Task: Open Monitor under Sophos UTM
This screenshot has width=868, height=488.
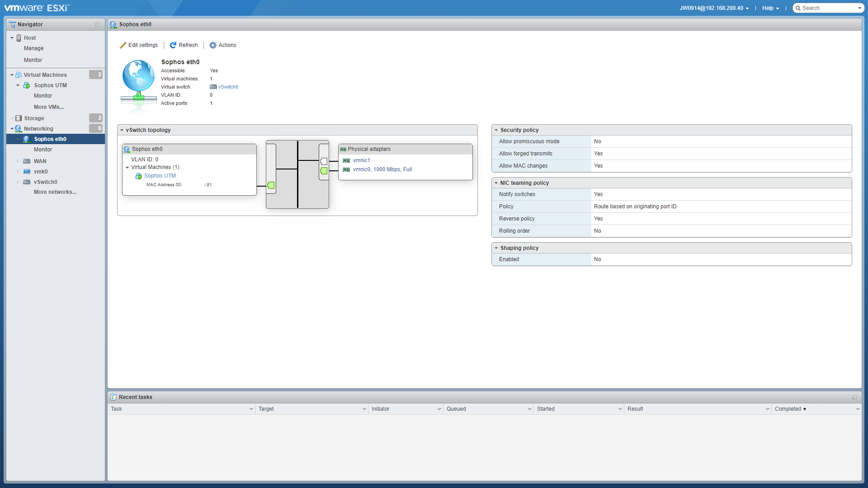Action: (x=43, y=96)
